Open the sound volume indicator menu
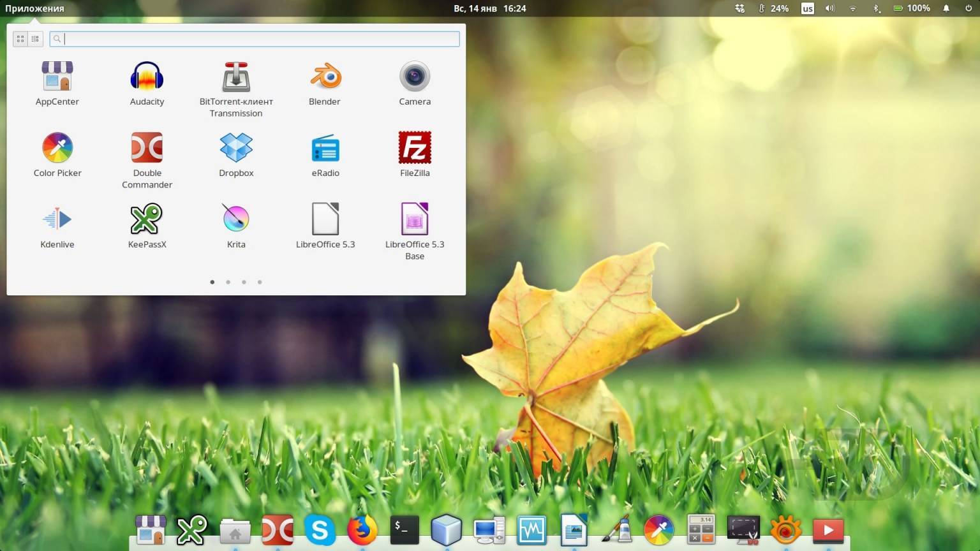The width and height of the screenshot is (980, 551). 829,8
